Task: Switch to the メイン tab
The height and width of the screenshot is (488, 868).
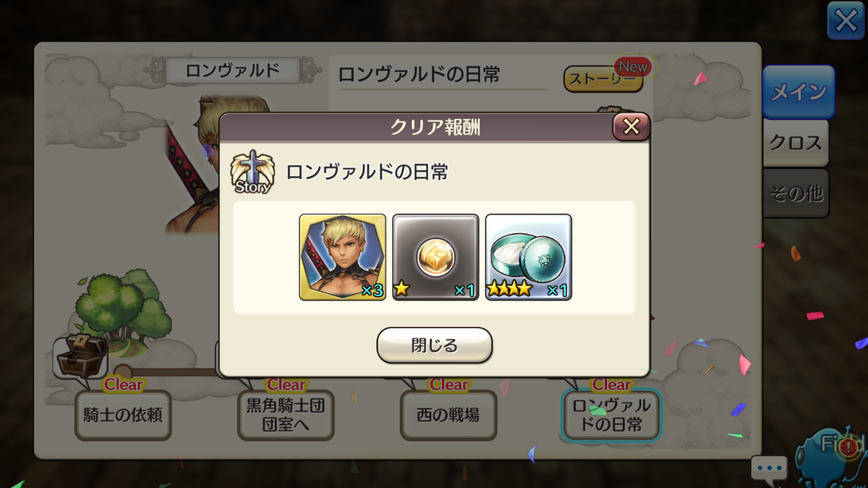Action: tap(799, 92)
